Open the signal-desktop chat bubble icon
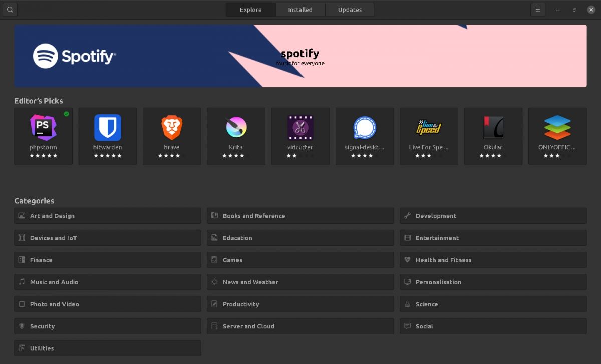Image resolution: width=601 pixels, height=364 pixels. (365, 127)
